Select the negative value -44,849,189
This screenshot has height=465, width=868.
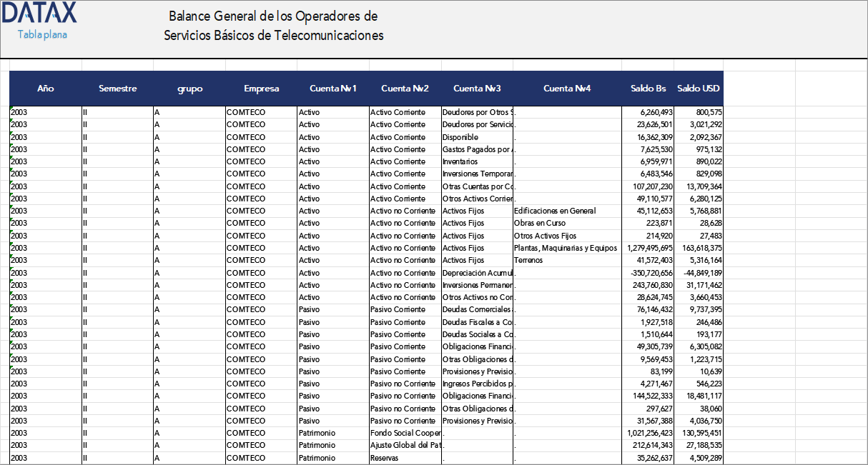pos(699,273)
